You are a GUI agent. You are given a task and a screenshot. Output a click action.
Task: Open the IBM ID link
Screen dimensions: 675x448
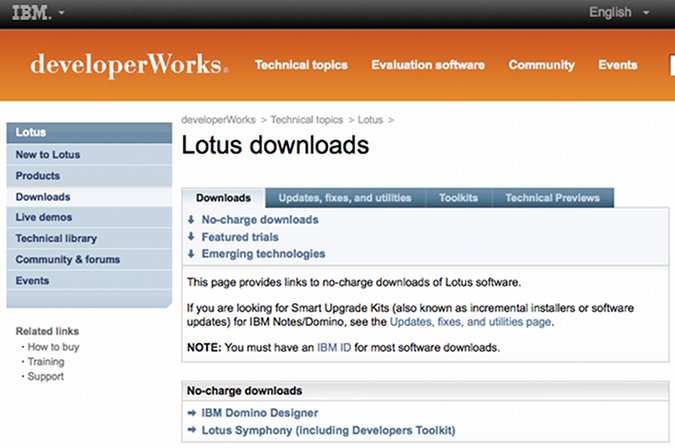click(334, 347)
